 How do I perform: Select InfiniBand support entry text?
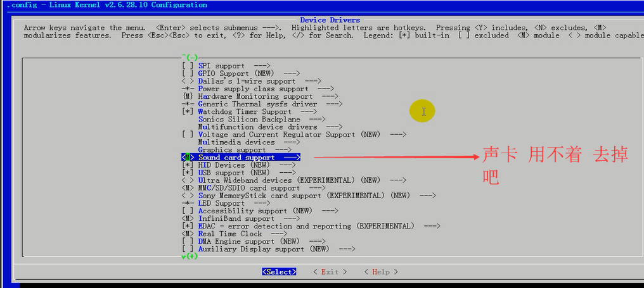point(236,218)
